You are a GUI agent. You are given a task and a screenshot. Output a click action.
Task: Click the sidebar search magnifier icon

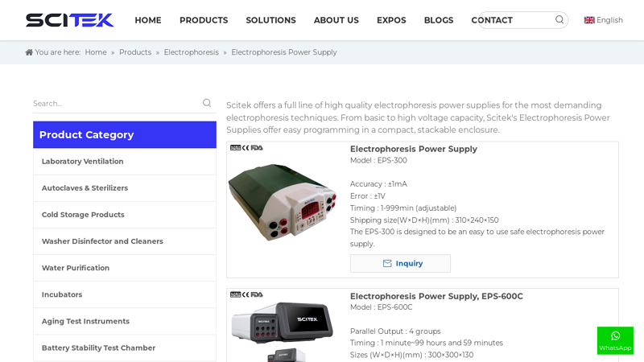(207, 103)
